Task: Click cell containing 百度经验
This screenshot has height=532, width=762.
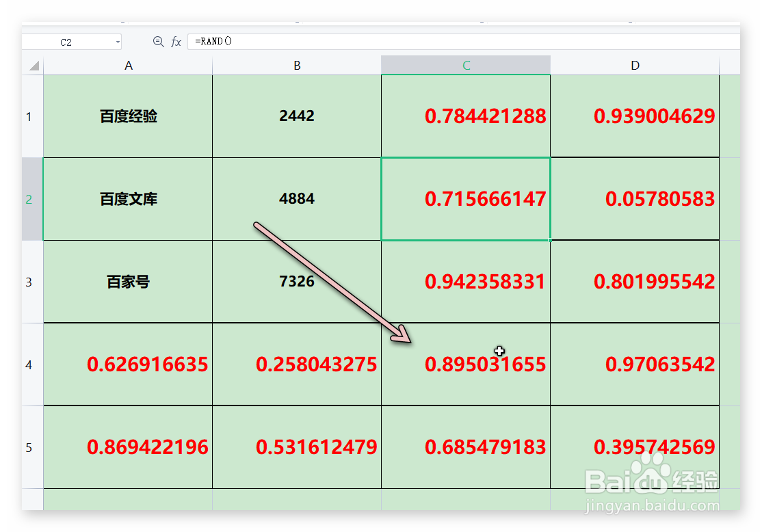Action: point(129,116)
